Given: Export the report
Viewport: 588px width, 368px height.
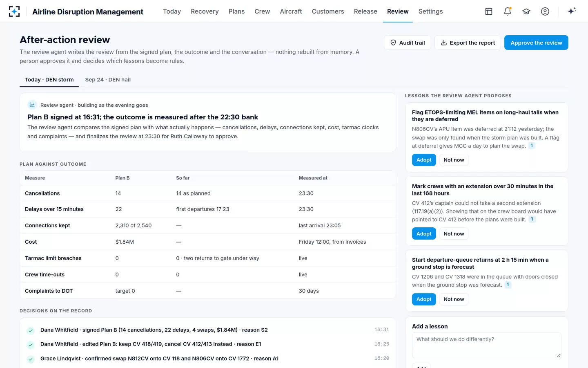Looking at the screenshot, I should pyautogui.click(x=468, y=43).
